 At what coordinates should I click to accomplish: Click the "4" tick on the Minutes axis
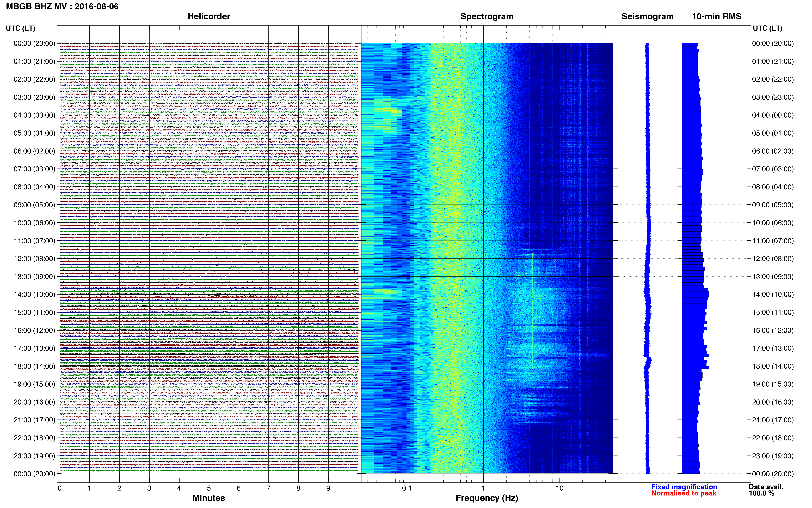[179, 488]
